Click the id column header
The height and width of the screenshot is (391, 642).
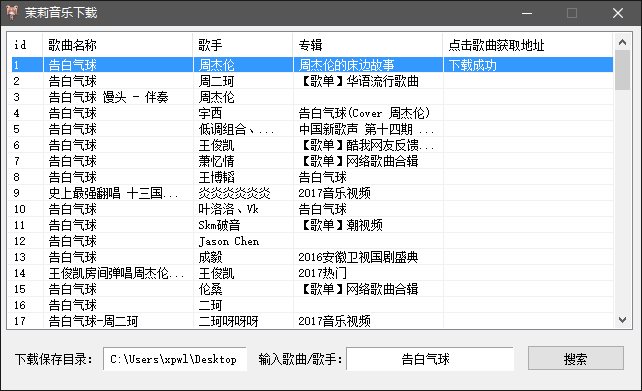click(20, 45)
